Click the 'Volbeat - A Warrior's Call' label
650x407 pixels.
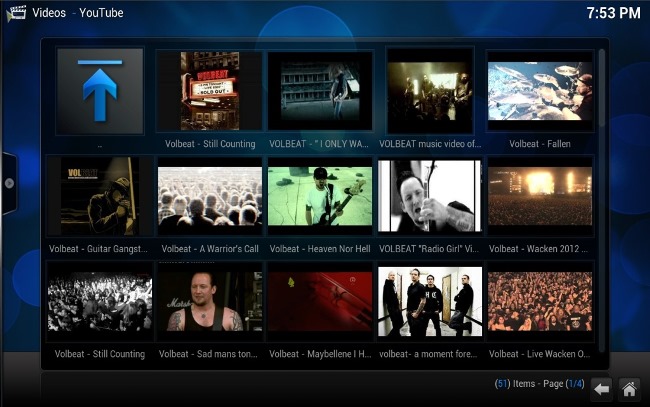[210, 249]
